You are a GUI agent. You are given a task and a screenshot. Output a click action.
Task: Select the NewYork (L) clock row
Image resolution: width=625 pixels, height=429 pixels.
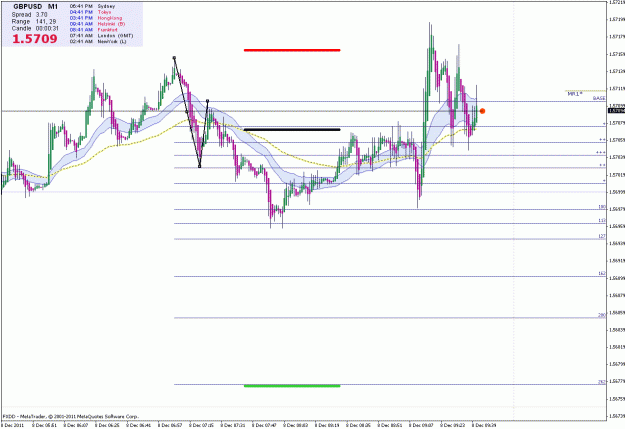tap(98, 41)
